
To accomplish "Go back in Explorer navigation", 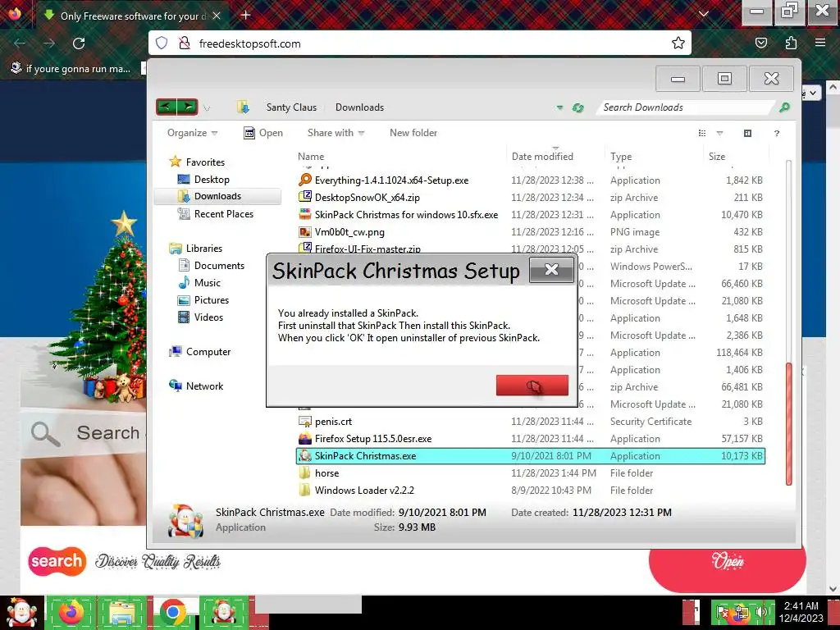I will click(x=167, y=107).
